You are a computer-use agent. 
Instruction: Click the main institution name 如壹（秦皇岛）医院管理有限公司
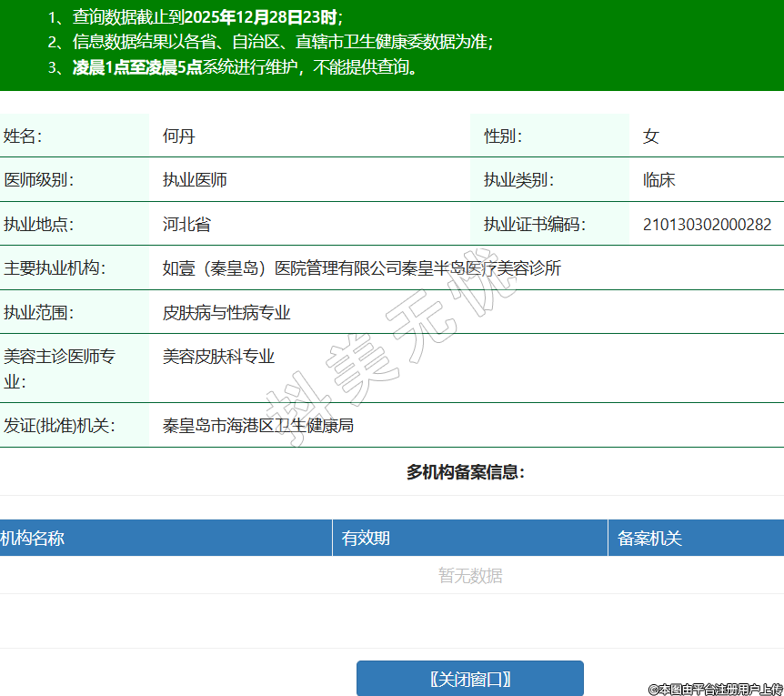pyautogui.click(x=362, y=268)
